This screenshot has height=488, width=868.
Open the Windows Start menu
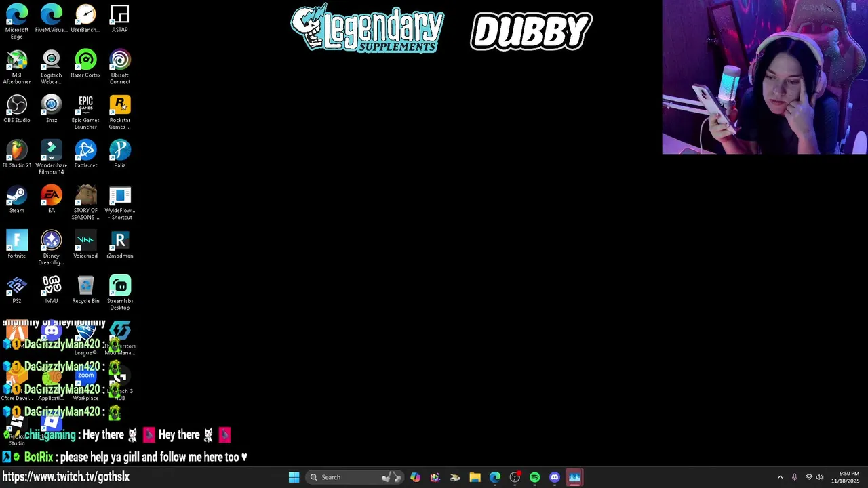pyautogui.click(x=294, y=477)
